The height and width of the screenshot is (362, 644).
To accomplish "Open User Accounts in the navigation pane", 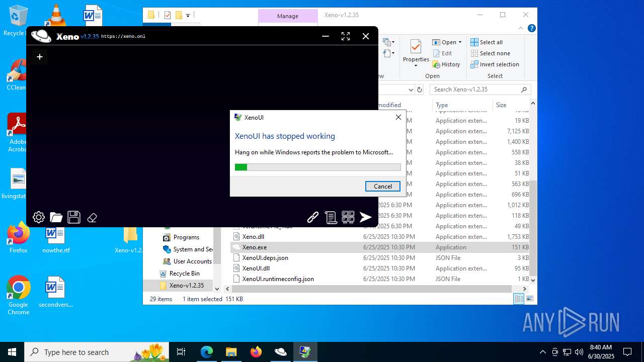I will coord(187,261).
